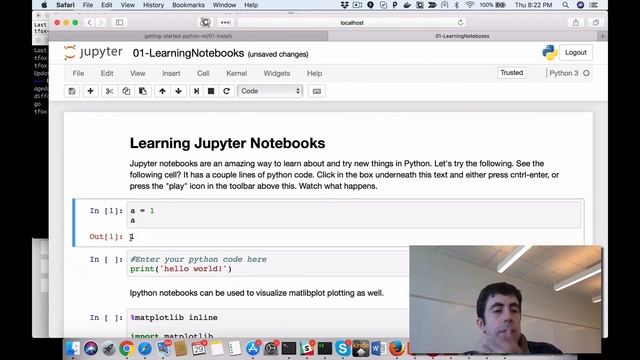Viewport: 640px width, 360px height.
Task: Click the Ipython notebooks matlibplot text
Action: [256, 293]
